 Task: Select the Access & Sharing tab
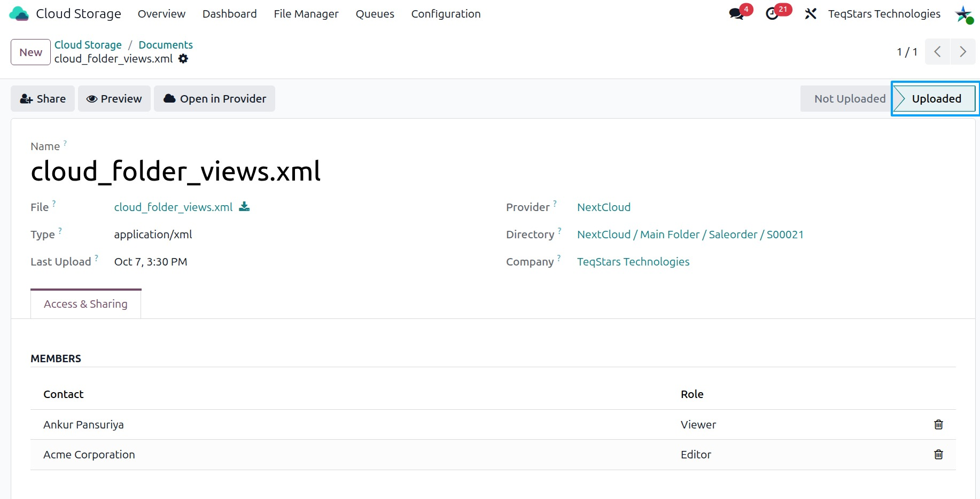click(85, 304)
